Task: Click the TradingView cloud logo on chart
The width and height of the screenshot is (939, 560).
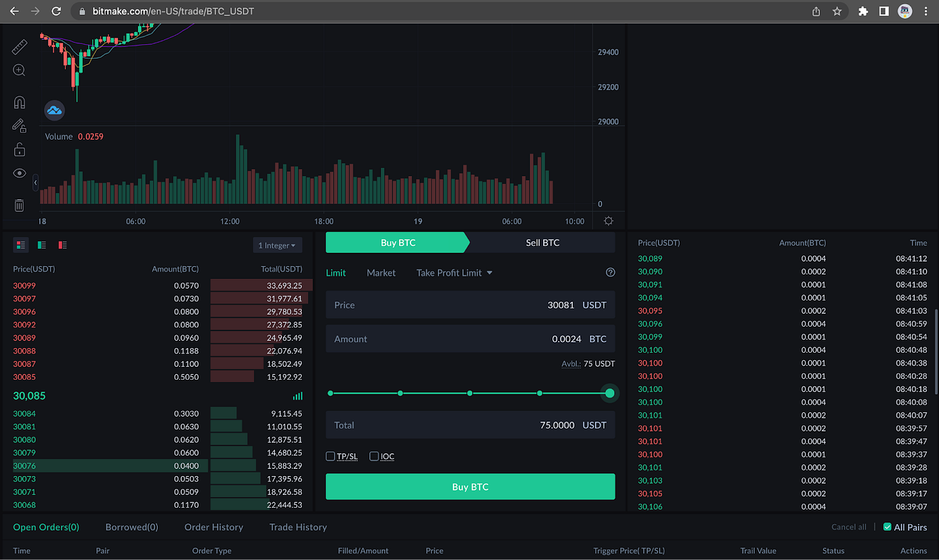Action: [x=54, y=110]
